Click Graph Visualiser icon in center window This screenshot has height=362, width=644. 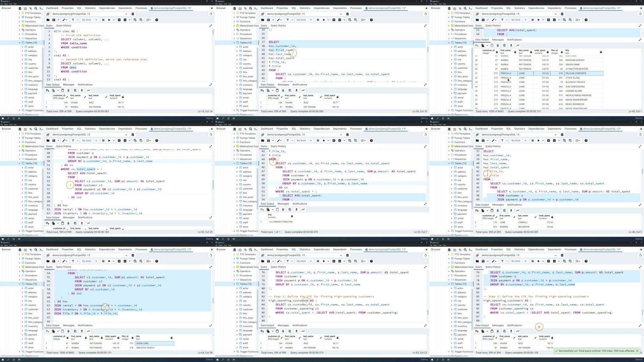point(303,209)
